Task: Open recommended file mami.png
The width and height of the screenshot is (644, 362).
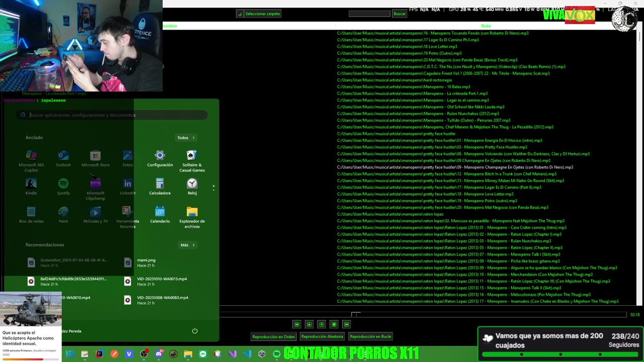Action: (146, 262)
